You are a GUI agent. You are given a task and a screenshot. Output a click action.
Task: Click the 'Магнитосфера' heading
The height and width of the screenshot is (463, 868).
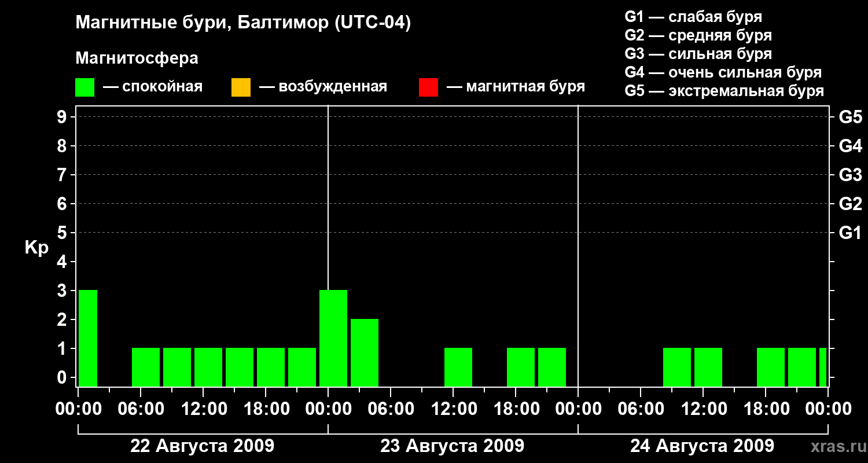coord(137,58)
